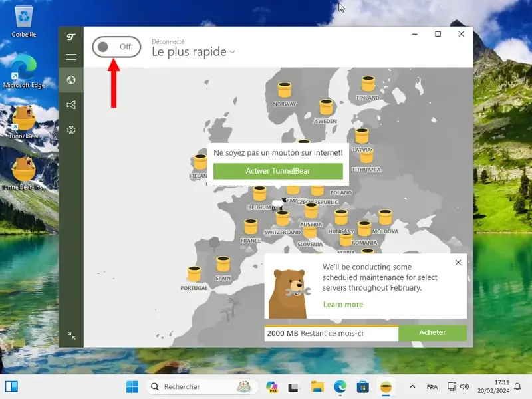Click the sheep marker on the map
The width and height of the screenshot is (532, 399).
tap(279, 204)
